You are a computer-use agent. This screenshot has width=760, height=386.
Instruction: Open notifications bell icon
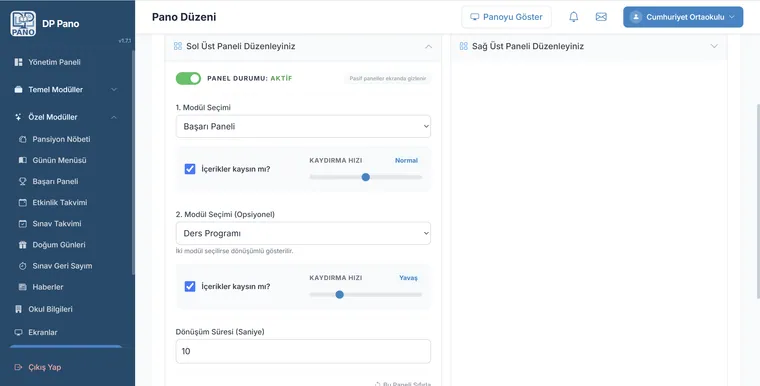click(573, 17)
